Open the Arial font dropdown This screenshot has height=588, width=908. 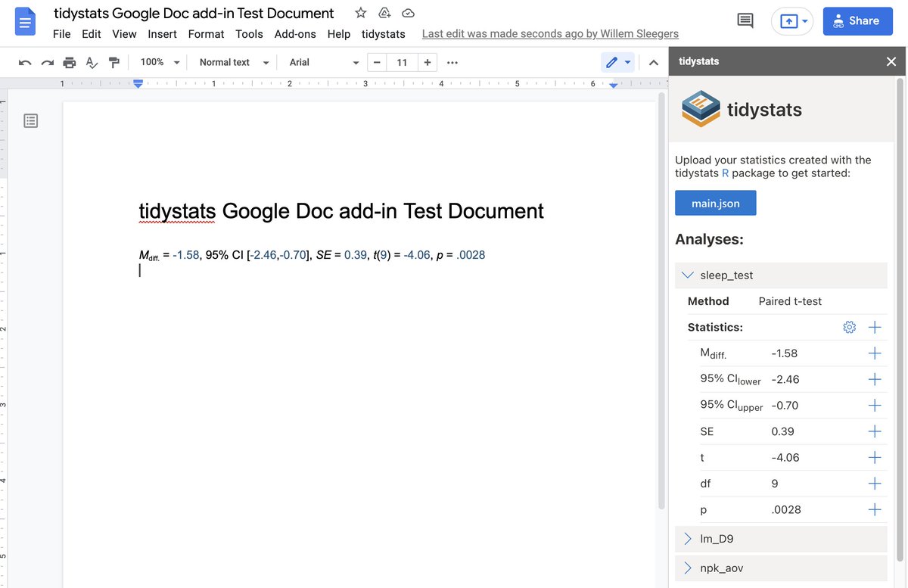324,62
